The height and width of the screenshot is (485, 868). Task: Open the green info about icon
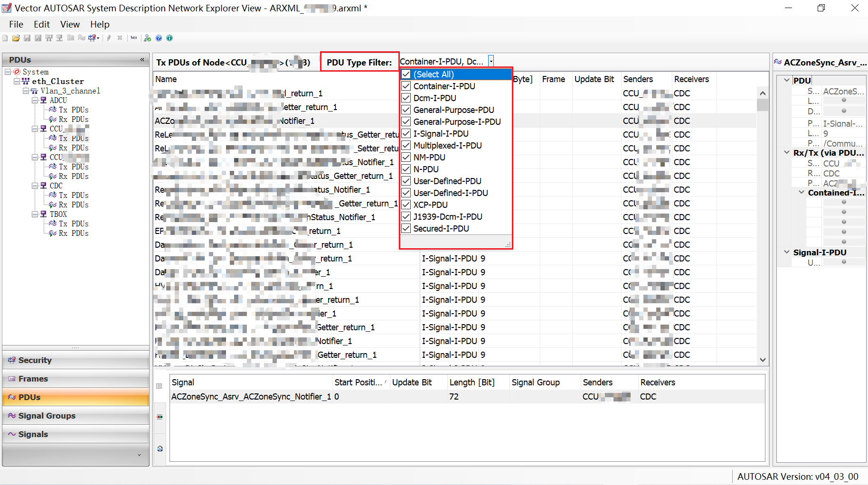click(x=170, y=38)
